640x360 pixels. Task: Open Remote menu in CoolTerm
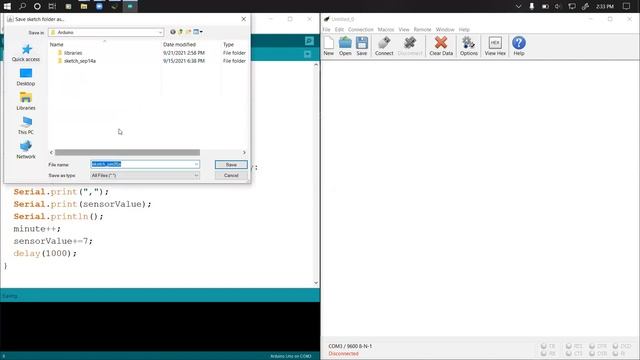422,29
